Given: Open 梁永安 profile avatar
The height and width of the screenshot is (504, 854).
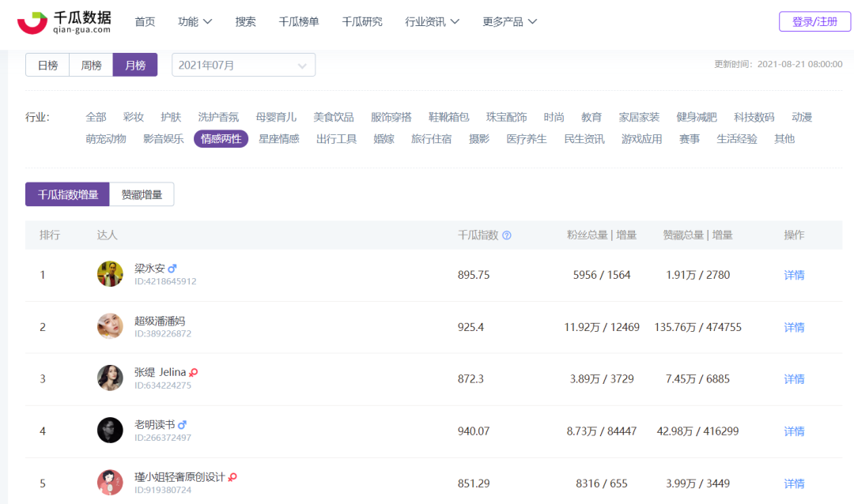Looking at the screenshot, I should [x=110, y=274].
